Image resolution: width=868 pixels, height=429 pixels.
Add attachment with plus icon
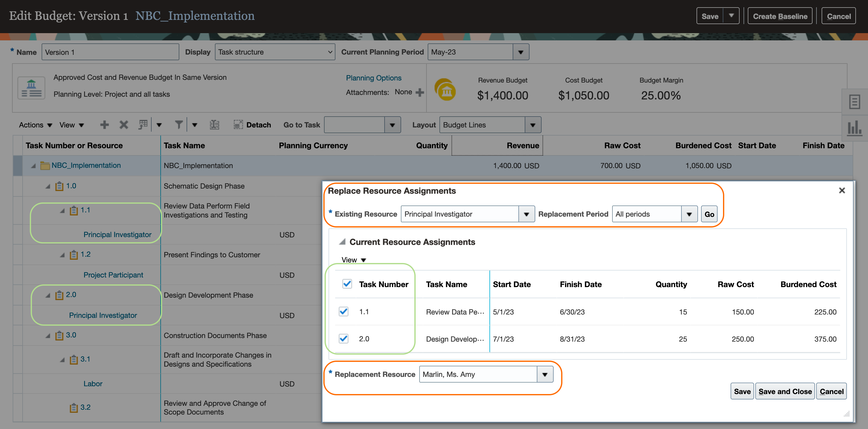[420, 92]
